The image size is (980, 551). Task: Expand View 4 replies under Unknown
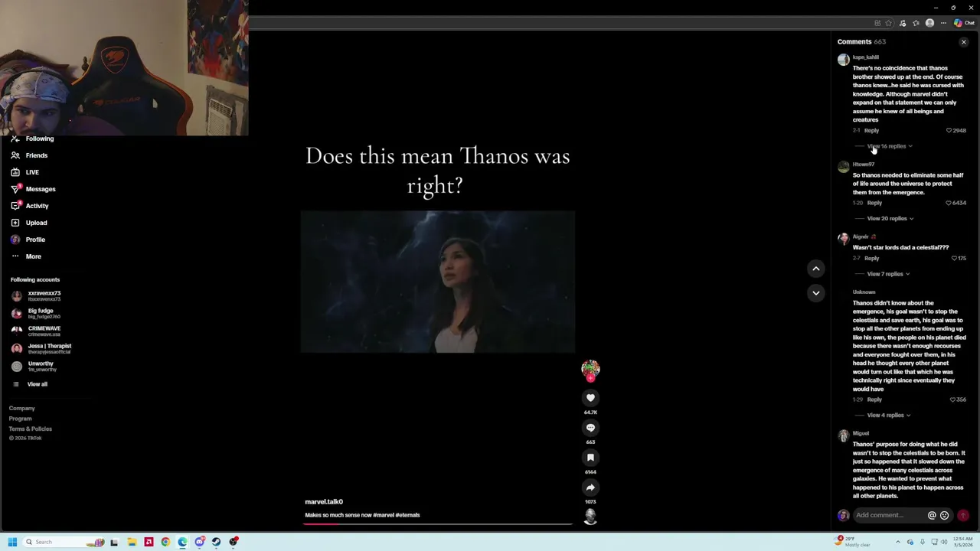click(x=888, y=416)
